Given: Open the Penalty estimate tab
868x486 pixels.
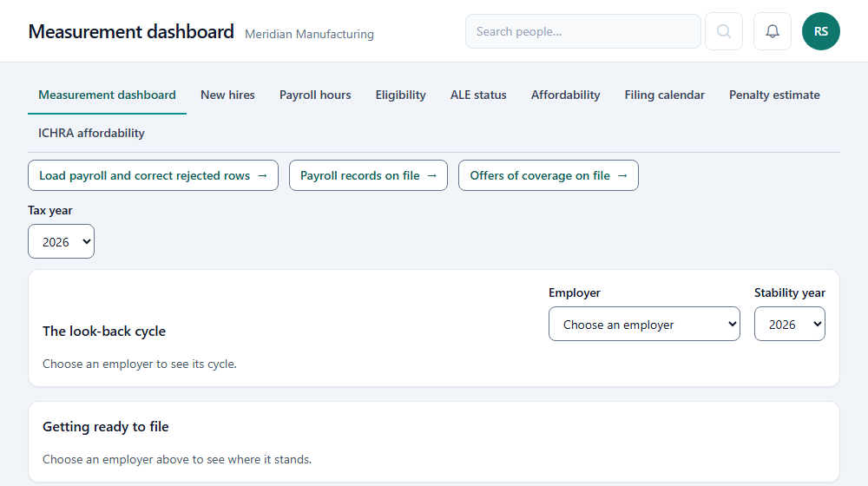Looking at the screenshot, I should click(774, 95).
